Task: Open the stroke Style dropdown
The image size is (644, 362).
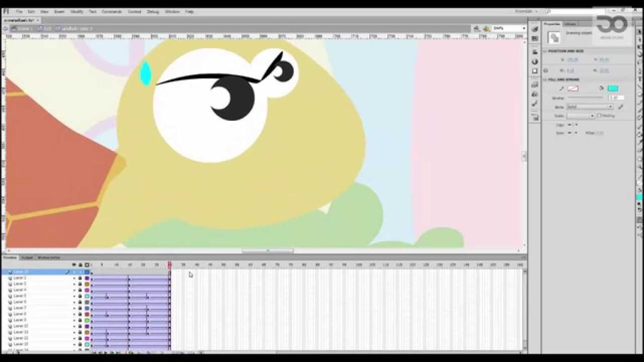Action: pyautogui.click(x=590, y=107)
